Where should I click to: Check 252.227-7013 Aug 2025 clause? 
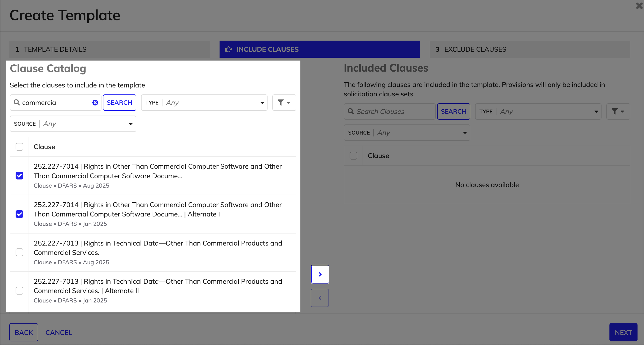(x=19, y=252)
